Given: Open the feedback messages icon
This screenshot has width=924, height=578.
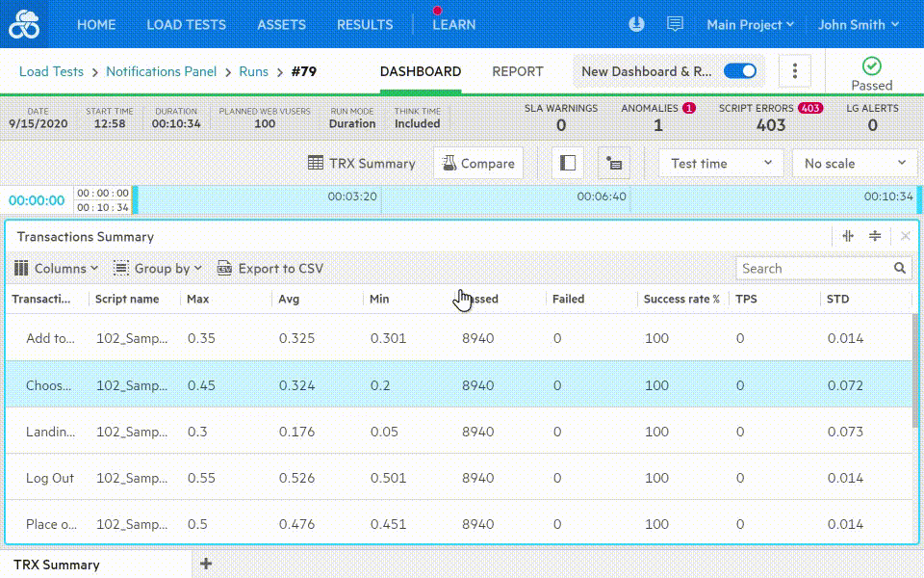Looking at the screenshot, I should coord(675,25).
